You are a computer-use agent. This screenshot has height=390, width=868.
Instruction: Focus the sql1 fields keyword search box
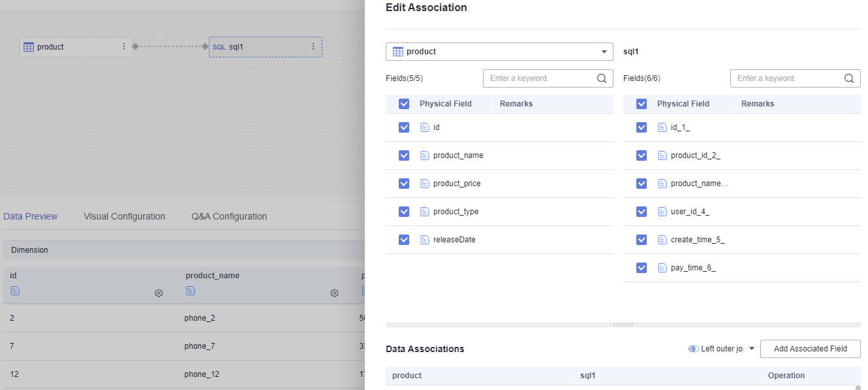[x=786, y=78]
